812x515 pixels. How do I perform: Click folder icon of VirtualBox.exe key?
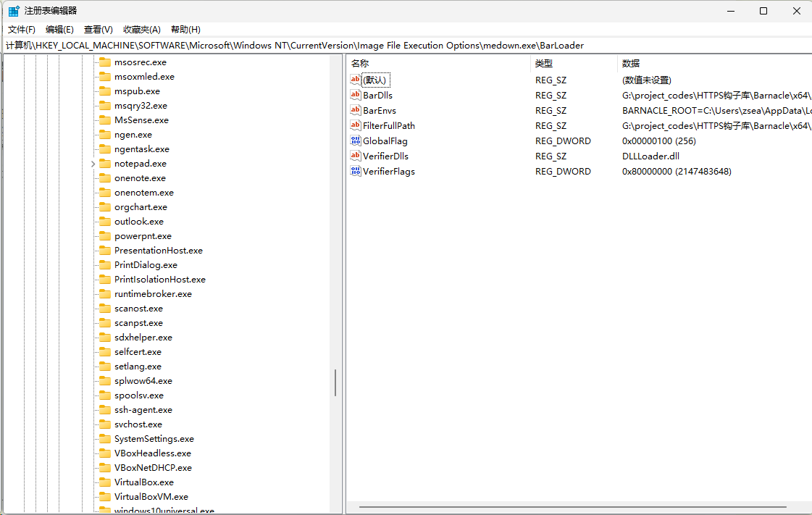105,482
